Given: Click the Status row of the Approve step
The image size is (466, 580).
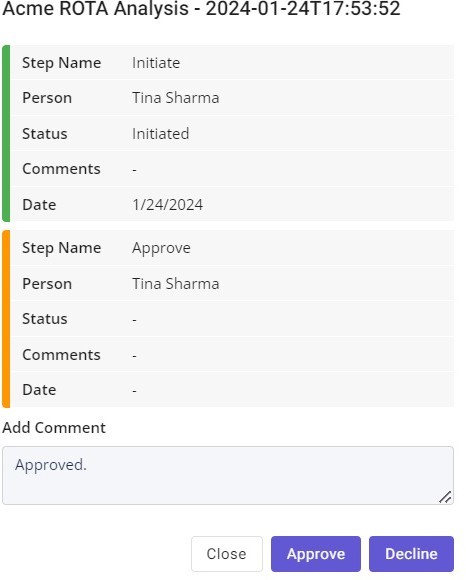Looking at the screenshot, I should 232,319.
